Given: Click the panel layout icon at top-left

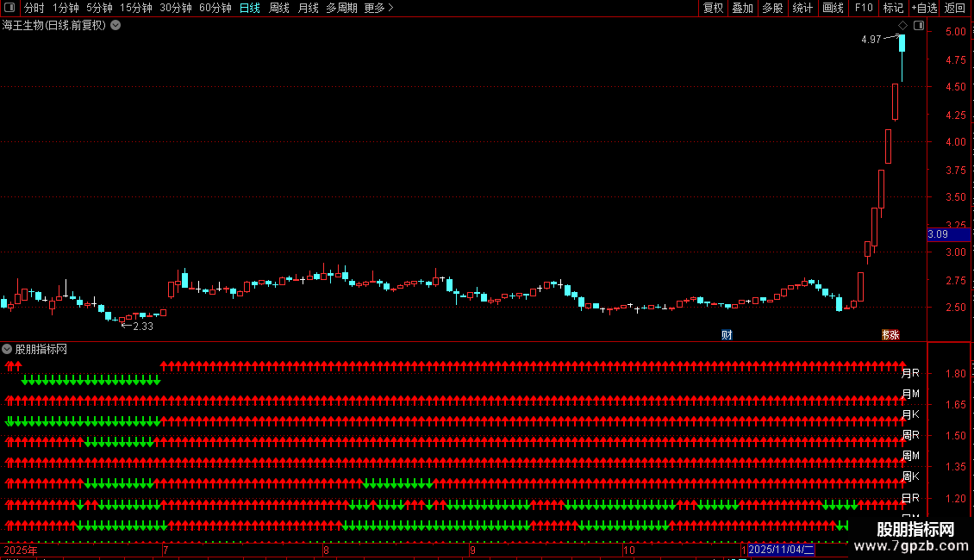Looking at the screenshot, I should point(9,8).
